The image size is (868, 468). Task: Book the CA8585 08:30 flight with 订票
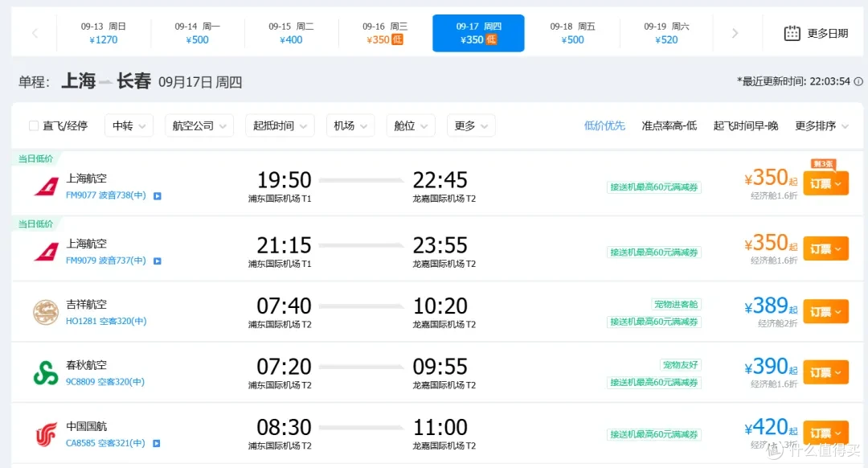(x=825, y=433)
